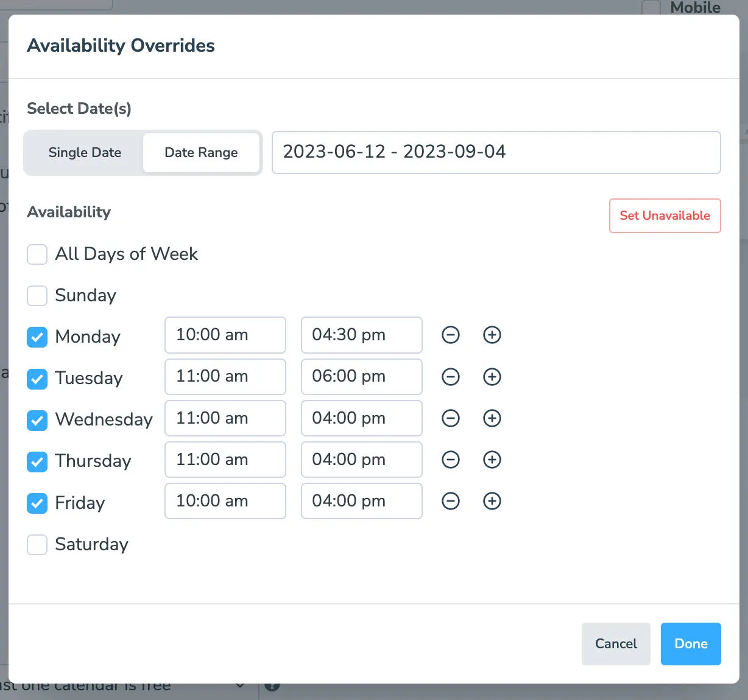748x700 pixels.
Task: Remove Friday's time slot with minus icon
Action: tap(451, 501)
